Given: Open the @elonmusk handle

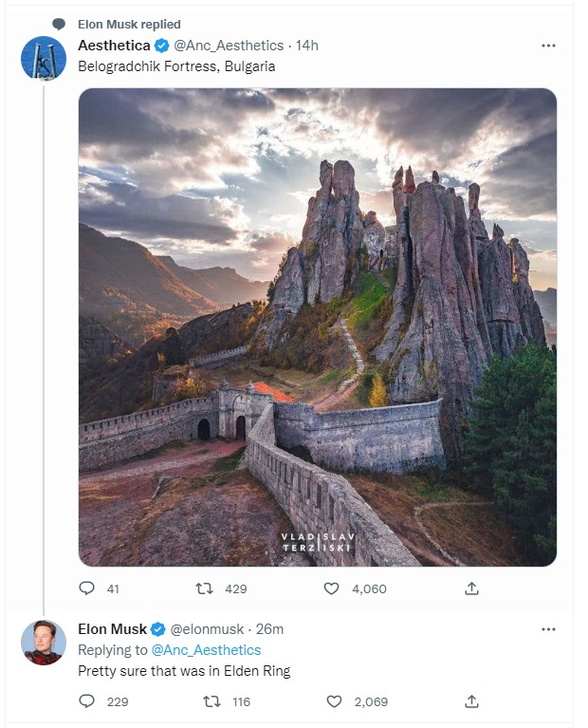Looking at the screenshot, I should click(x=210, y=629).
